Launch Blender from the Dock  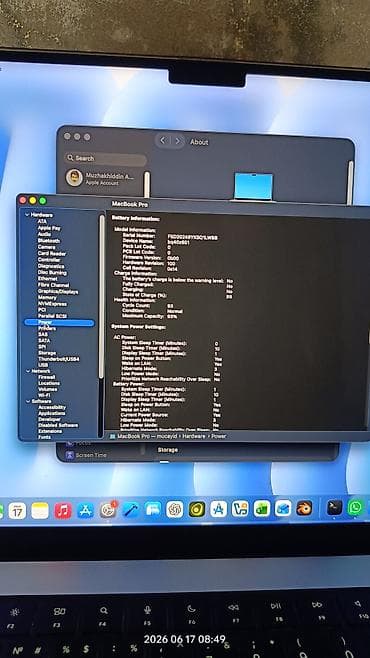304,508
